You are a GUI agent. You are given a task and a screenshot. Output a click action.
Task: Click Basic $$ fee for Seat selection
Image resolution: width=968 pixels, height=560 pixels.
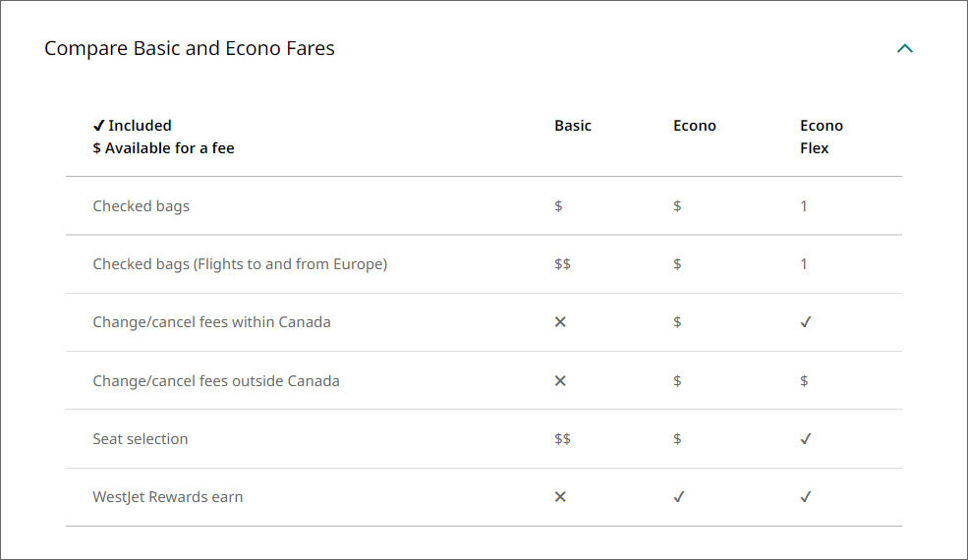point(562,439)
